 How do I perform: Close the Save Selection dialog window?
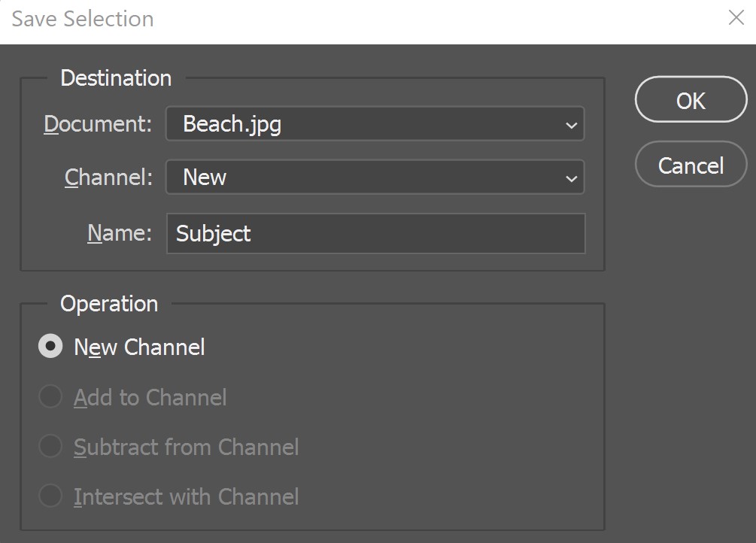(736, 18)
